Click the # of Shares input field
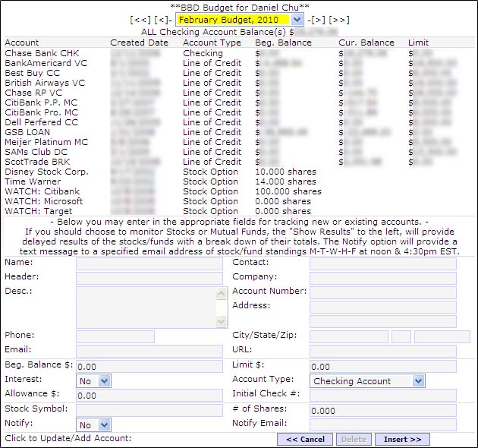 click(383, 411)
